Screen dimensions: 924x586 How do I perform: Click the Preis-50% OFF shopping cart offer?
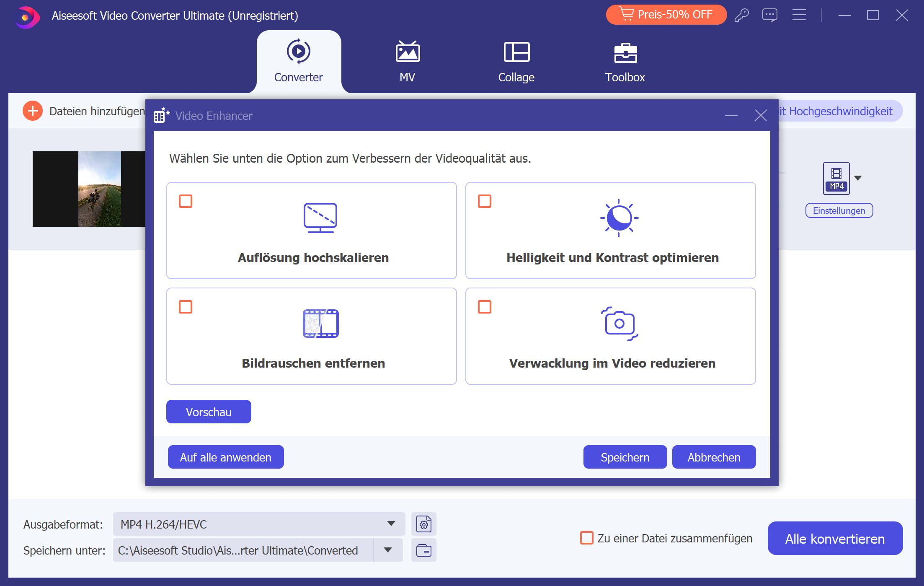tap(666, 15)
